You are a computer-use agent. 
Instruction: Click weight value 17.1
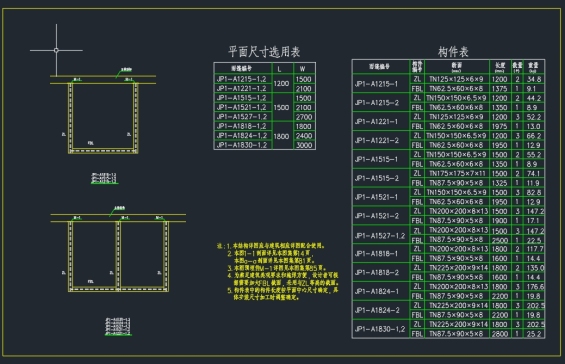tap(533, 220)
